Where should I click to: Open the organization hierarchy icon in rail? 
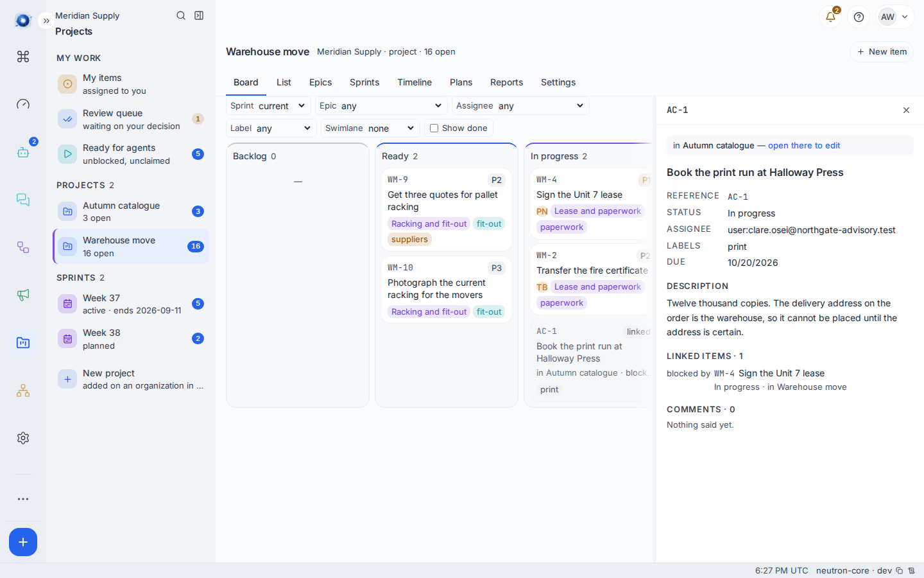coord(23,390)
